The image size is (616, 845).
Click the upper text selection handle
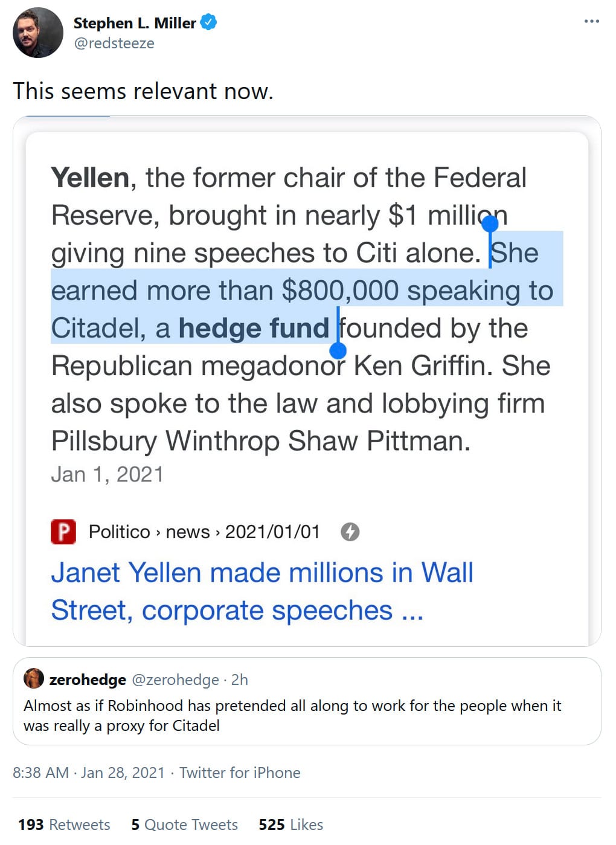click(x=490, y=224)
